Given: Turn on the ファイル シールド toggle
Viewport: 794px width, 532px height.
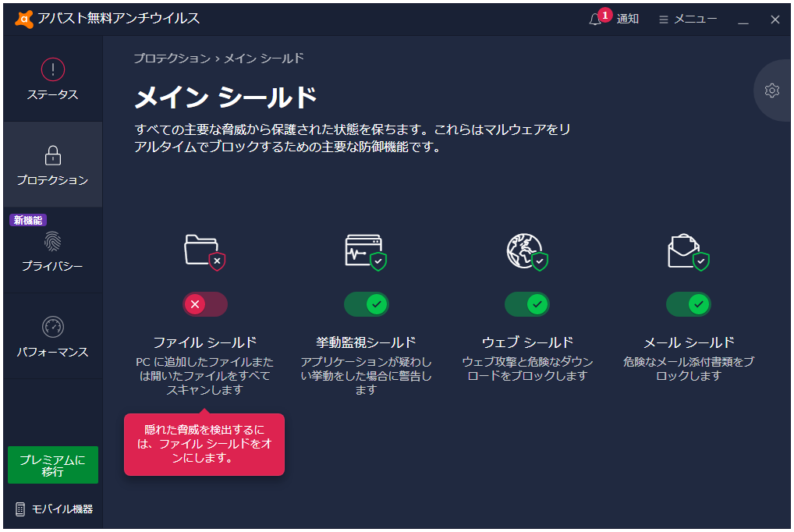Looking at the screenshot, I should click(x=205, y=304).
